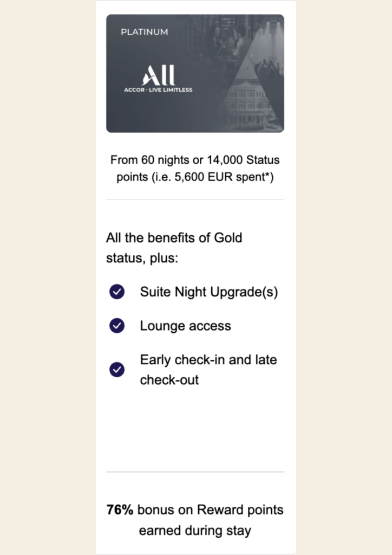Click the 76% bonus figure
This screenshot has width=392, height=555.
[120, 509]
